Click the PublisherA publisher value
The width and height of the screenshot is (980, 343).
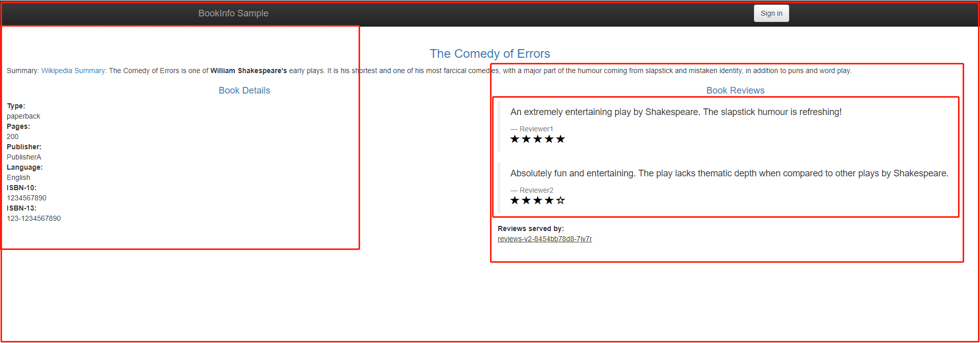tap(24, 157)
